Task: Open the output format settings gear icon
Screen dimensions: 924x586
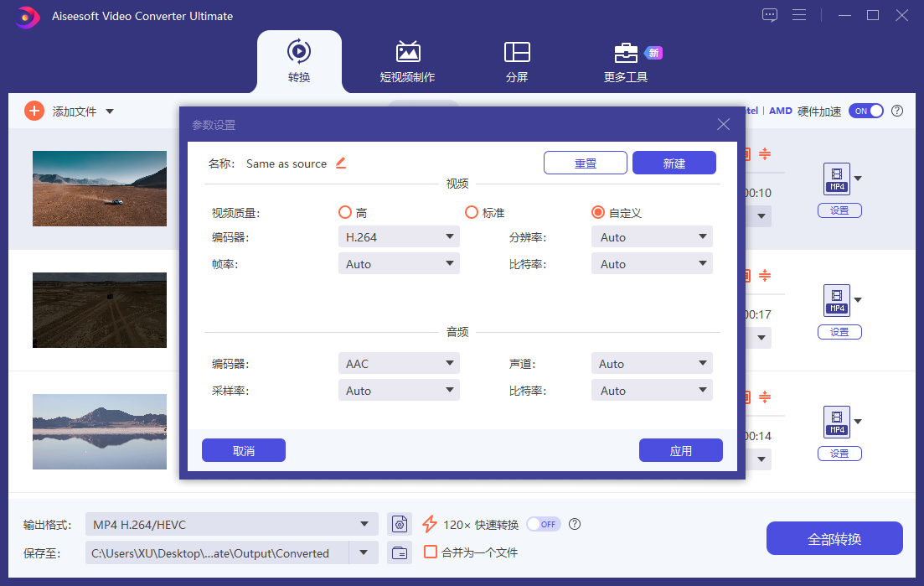Action: pos(400,525)
